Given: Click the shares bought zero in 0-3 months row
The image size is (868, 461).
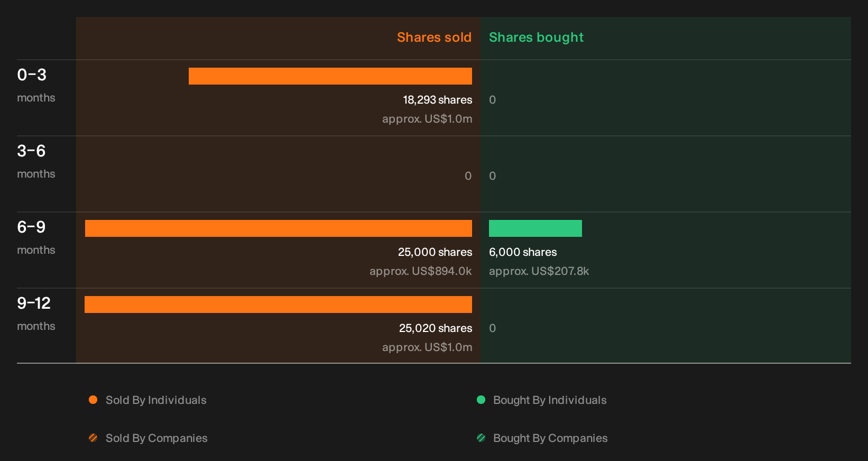Looking at the screenshot, I should pyautogui.click(x=492, y=100).
